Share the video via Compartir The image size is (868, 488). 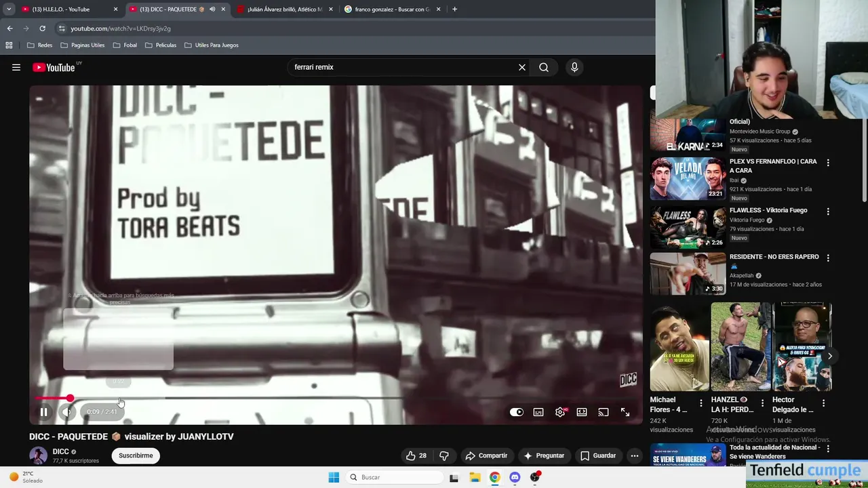coord(486,455)
